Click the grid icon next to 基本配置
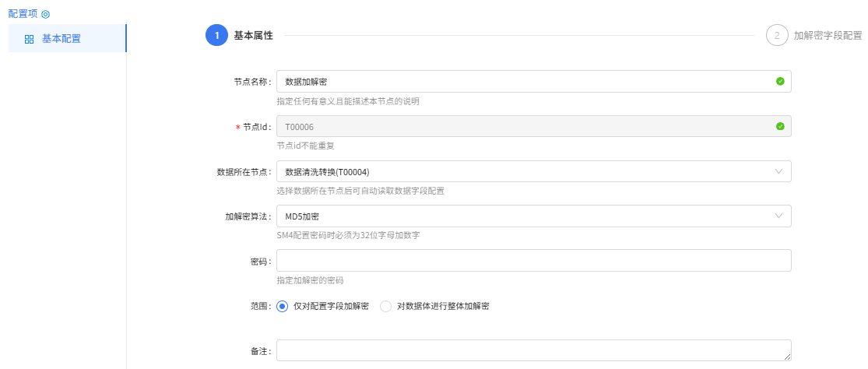Screen dimensions: 868x369 point(30,39)
